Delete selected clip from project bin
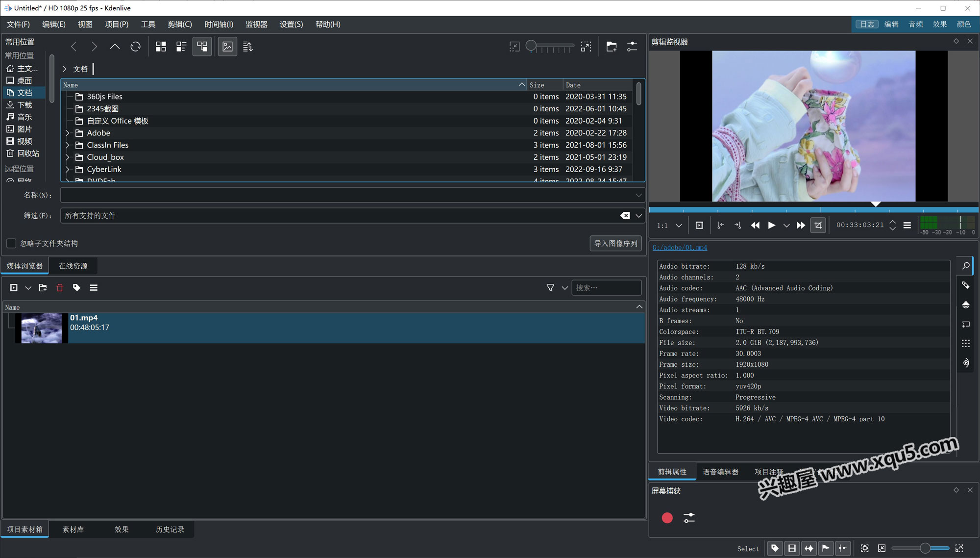 pos(60,288)
